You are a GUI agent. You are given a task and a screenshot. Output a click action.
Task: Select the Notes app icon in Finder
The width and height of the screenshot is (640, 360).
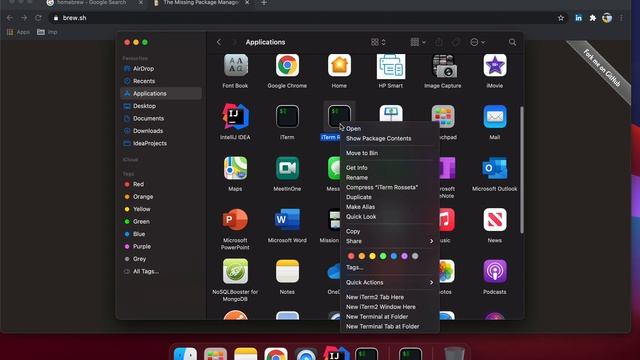(x=287, y=271)
